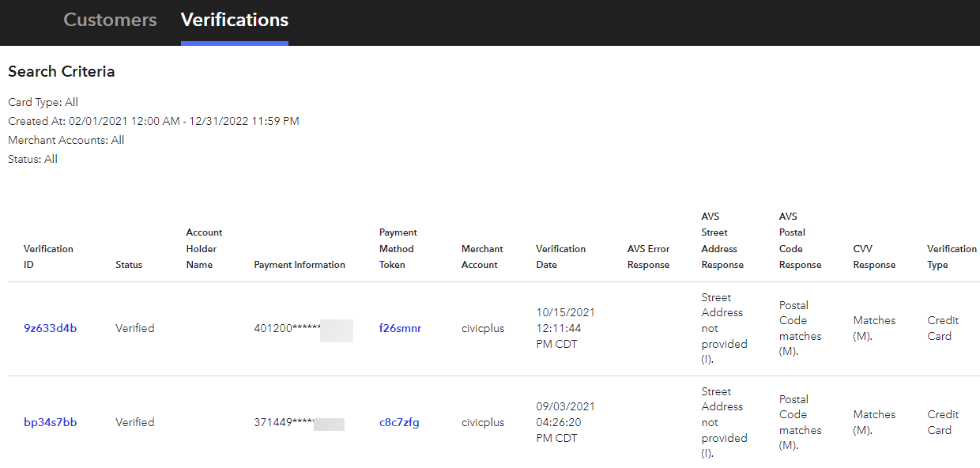Select the date 10/15/2021 12:11:44 PM CDT
980x468 pixels.
pyautogui.click(x=565, y=328)
